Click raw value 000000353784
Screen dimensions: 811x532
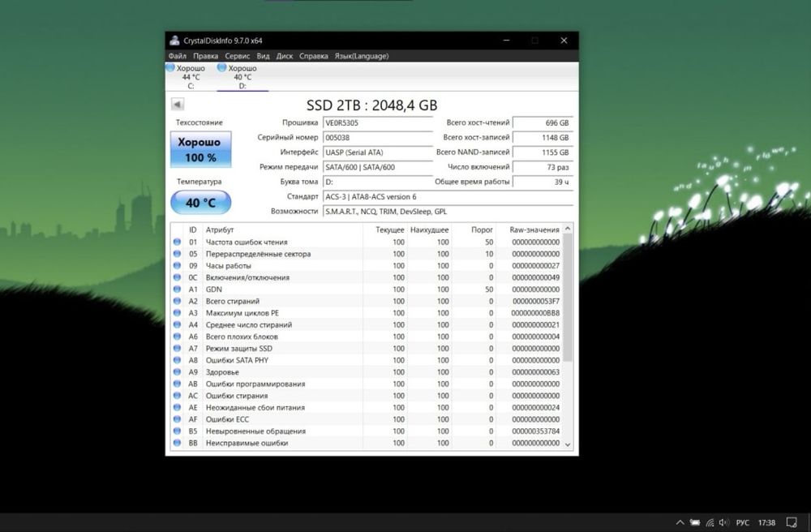[x=536, y=431]
